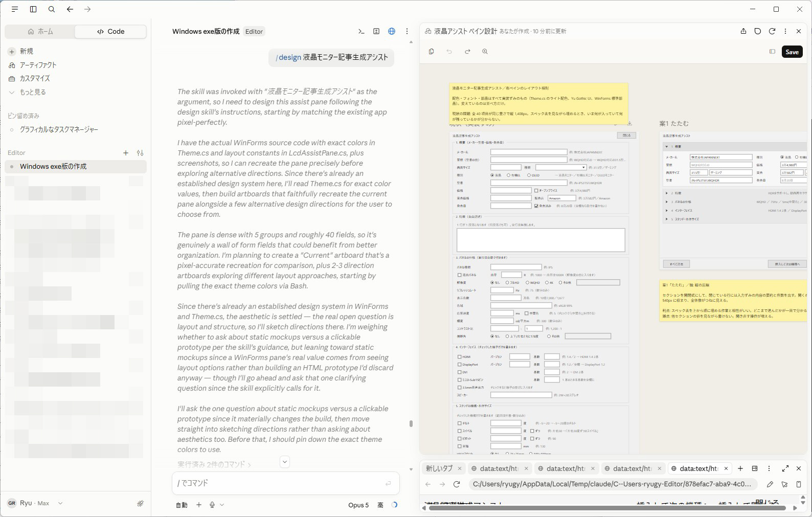
Task: Select the OLED radio button
Action: tap(529, 175)
